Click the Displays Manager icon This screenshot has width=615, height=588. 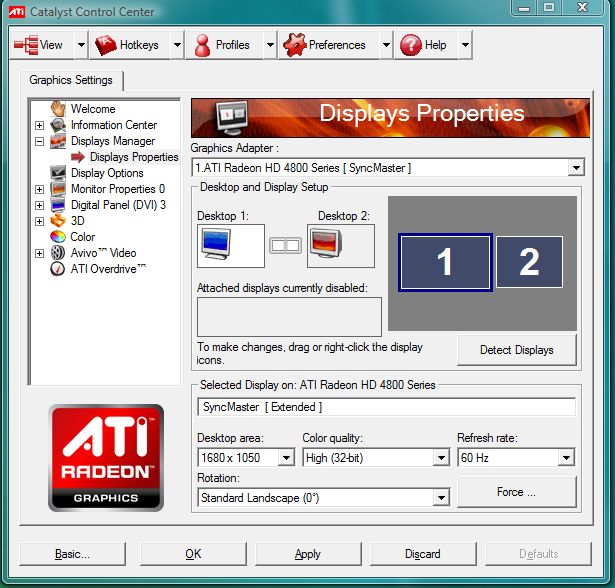tap(58, 141)
